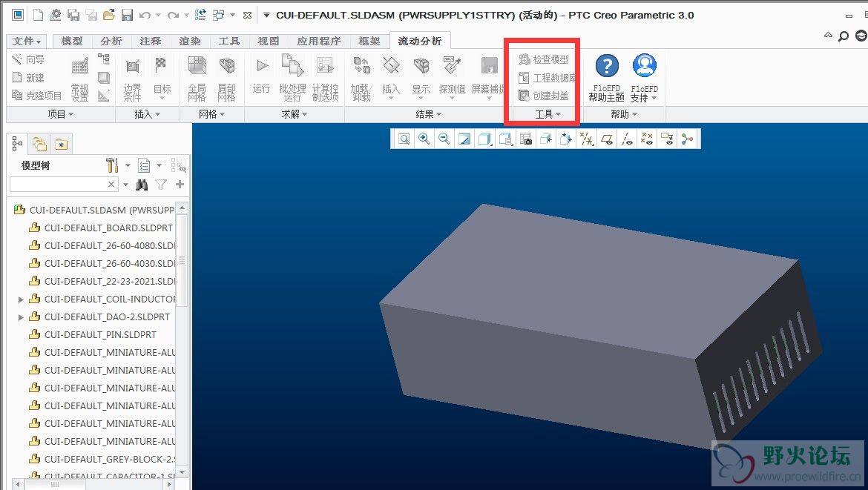Expand the 网格 group dropdown
The image size is (868, 490).
(211, 114)
